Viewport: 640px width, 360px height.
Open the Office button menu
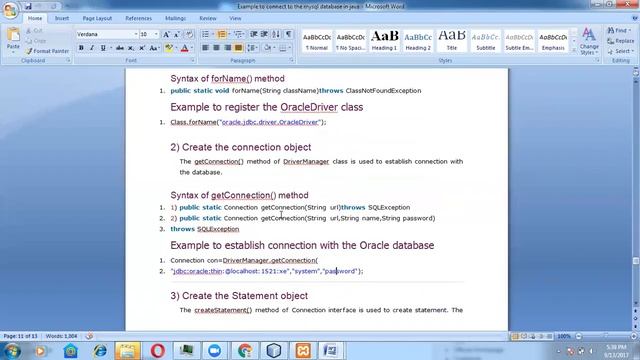[x=10, y=10]
